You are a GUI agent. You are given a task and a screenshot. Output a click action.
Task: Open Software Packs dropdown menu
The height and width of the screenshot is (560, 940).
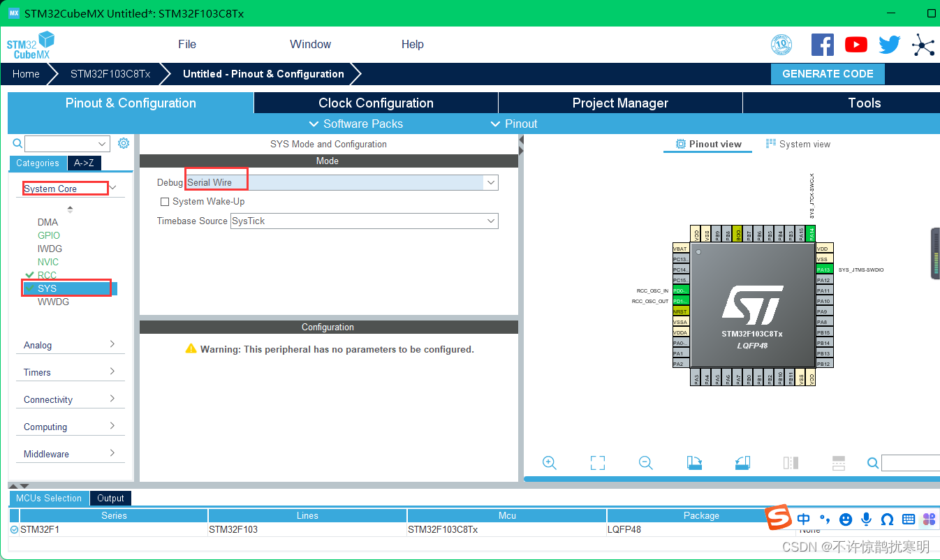coord(355,124)
